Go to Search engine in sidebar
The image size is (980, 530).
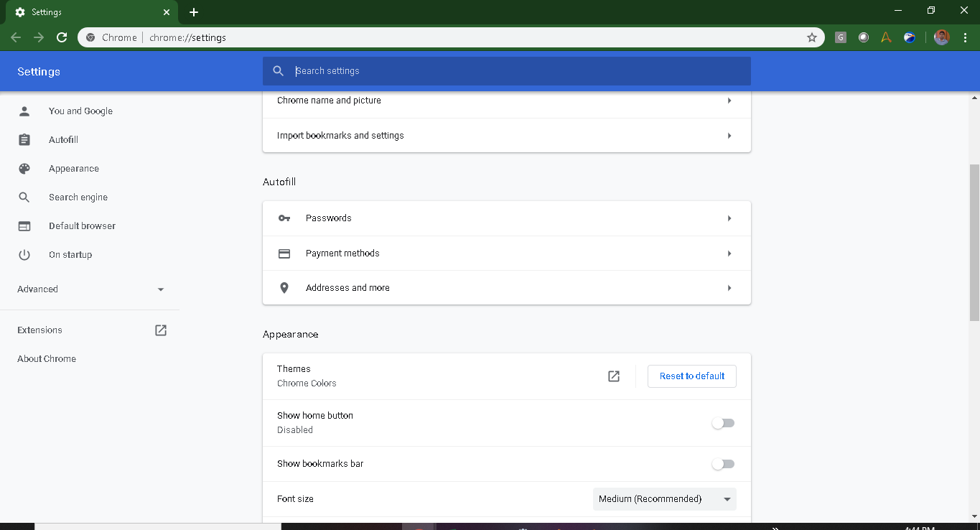[78, 197]
